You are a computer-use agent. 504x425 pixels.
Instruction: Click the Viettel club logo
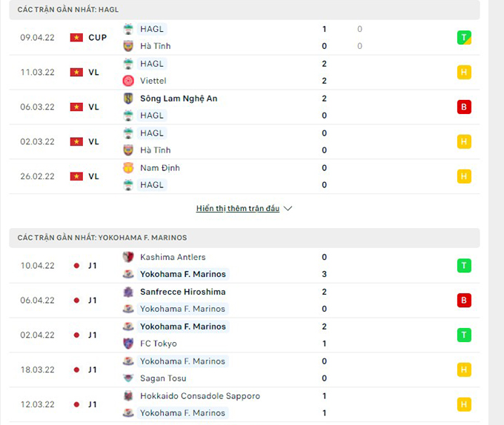point(128,81)
